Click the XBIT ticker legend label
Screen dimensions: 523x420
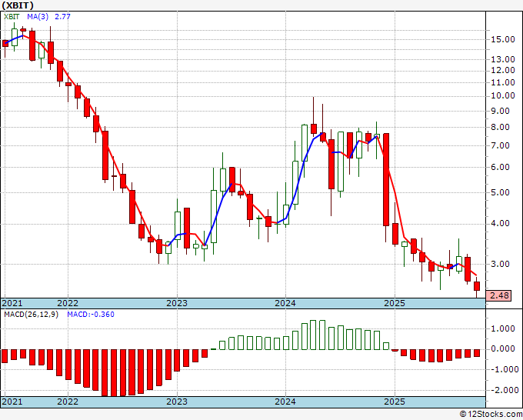click(x=12, y=16)
